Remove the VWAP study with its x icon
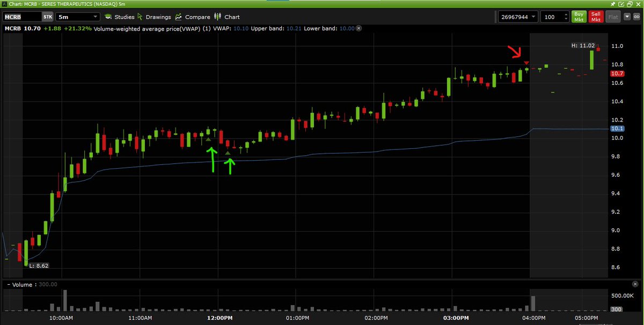The width and height of the screenshot is (644, 325). [x=359, y=28]
